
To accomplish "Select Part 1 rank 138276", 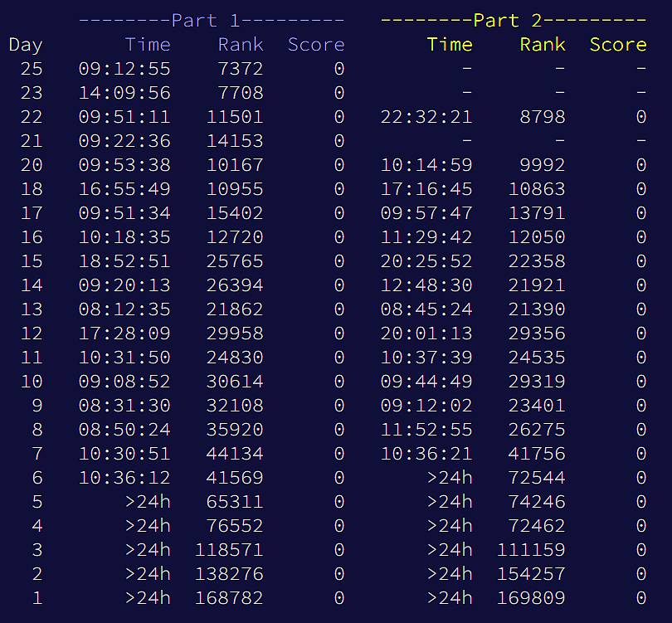I will pos(229,574).
